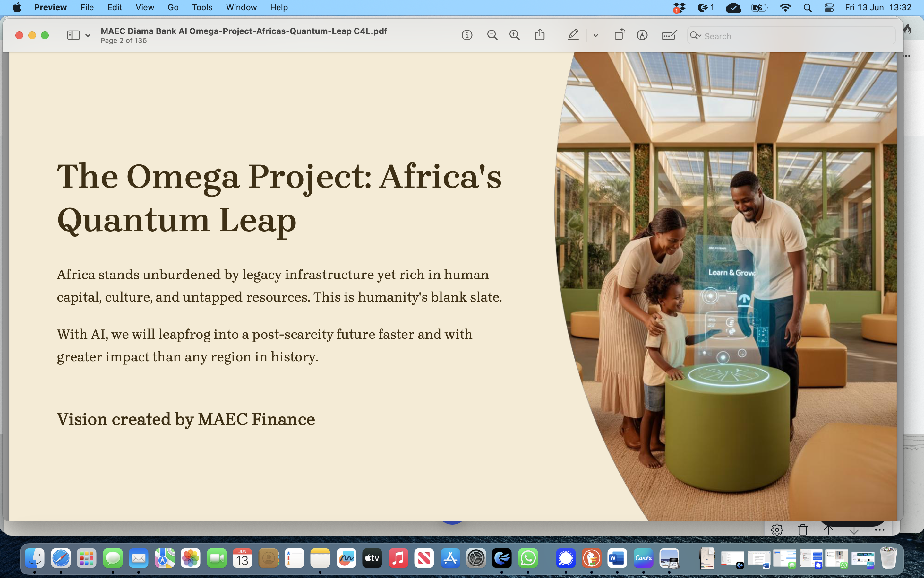
Task: Open System Settings in the Dock
Action: coord(476,558)
